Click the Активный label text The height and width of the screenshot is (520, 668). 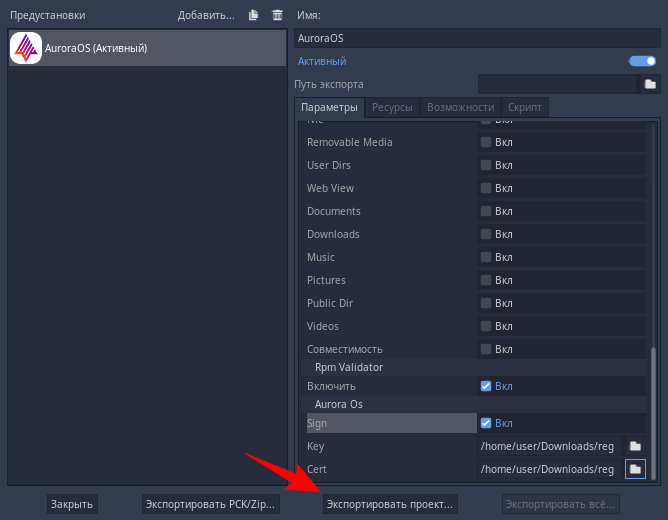(322, 61)
